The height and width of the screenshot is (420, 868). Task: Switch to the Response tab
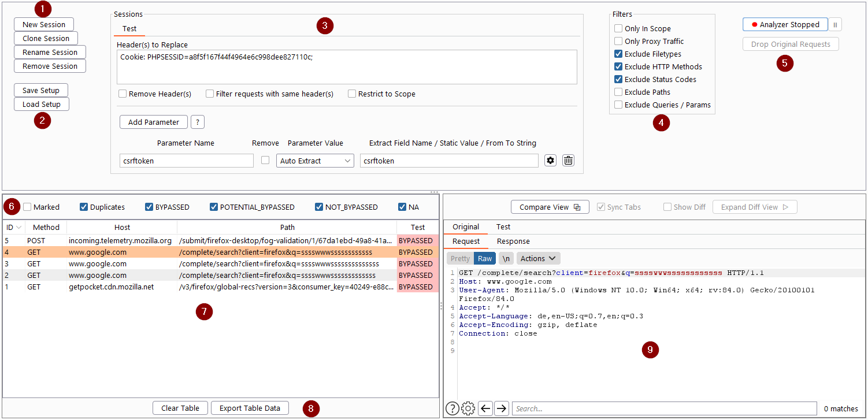[513, 241]
